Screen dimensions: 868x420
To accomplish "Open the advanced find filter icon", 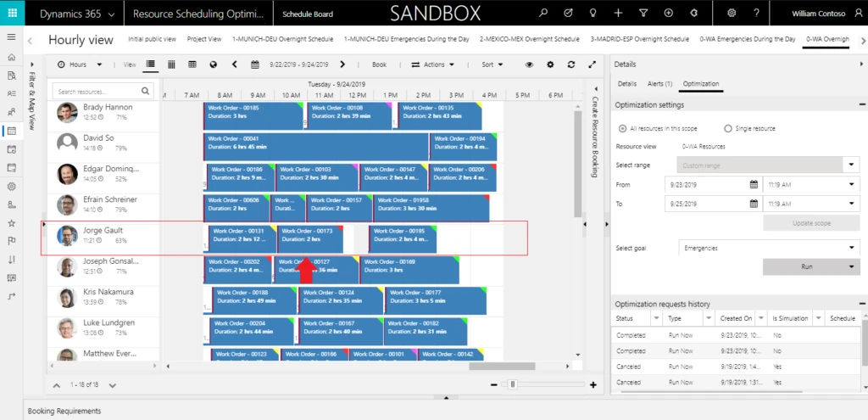I will click(642, 14).
